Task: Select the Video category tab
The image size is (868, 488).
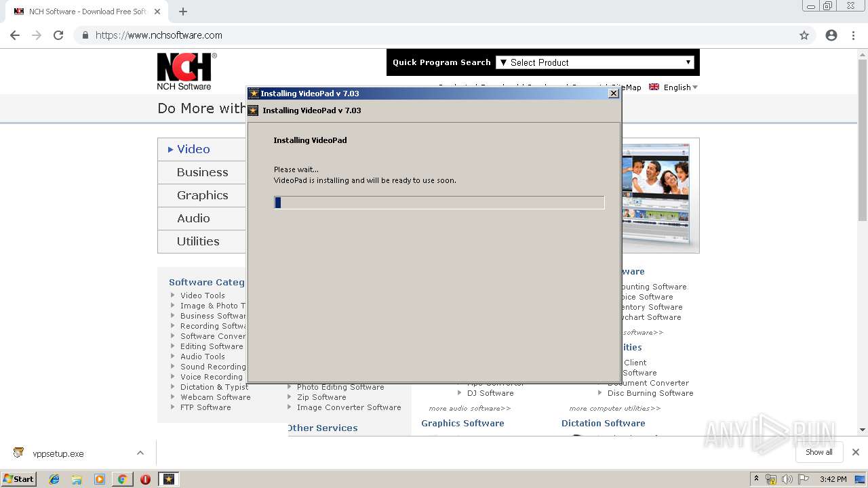Action: 201,149
